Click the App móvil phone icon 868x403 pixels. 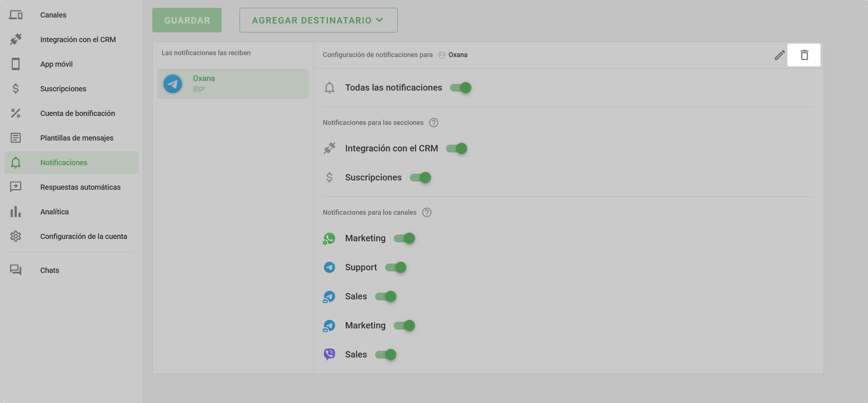click(16, 64)
